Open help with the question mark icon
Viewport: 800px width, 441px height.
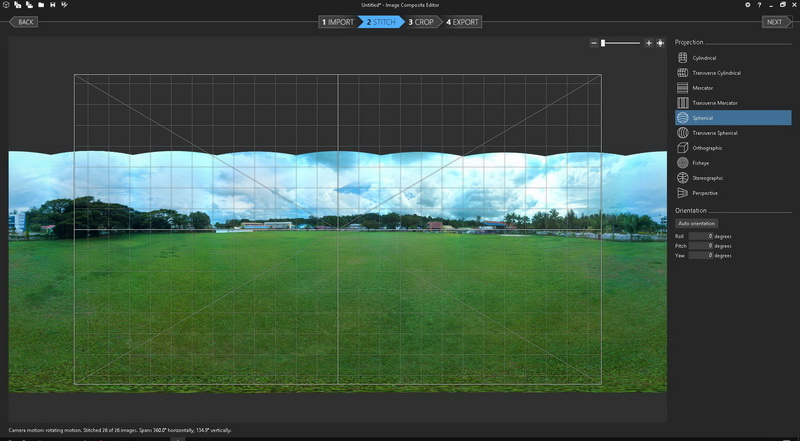coord(760,5)
